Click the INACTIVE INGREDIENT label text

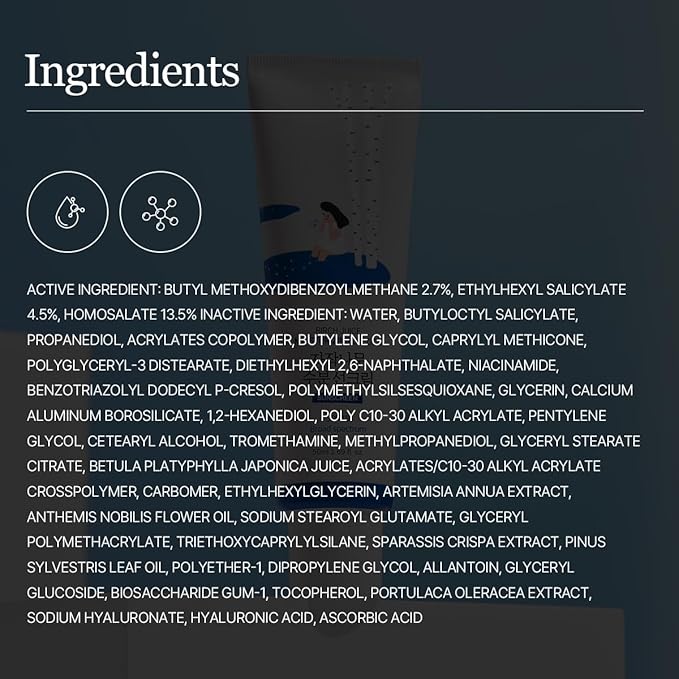click(273, 315)
